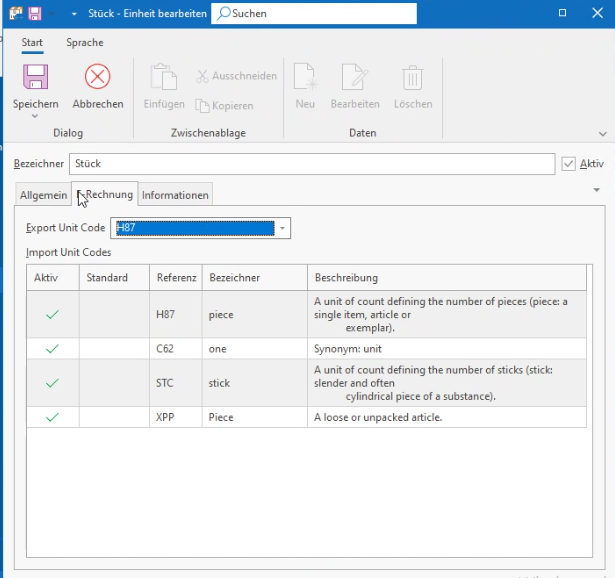This screenshot has height=578, width=615.
Task: Toggle the Aktiv checkmark for H87 row
Action: (x=52, y=314)
